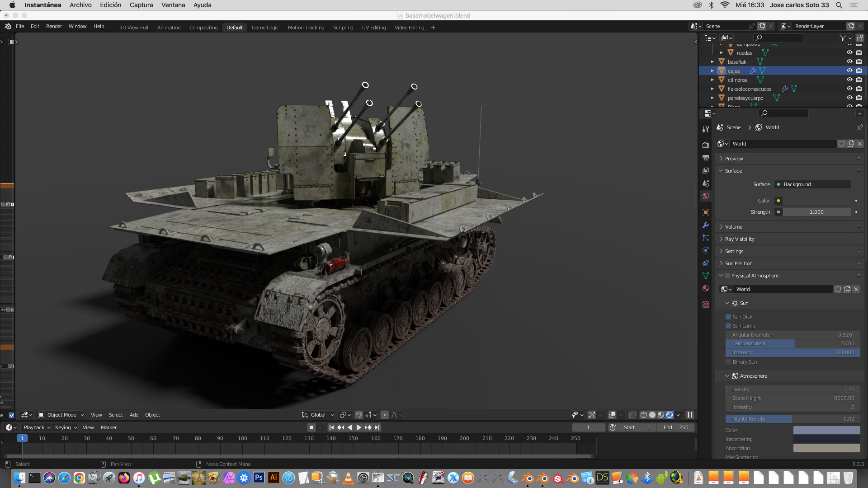Hide the cilindros object in viewport

click(849, 80)
